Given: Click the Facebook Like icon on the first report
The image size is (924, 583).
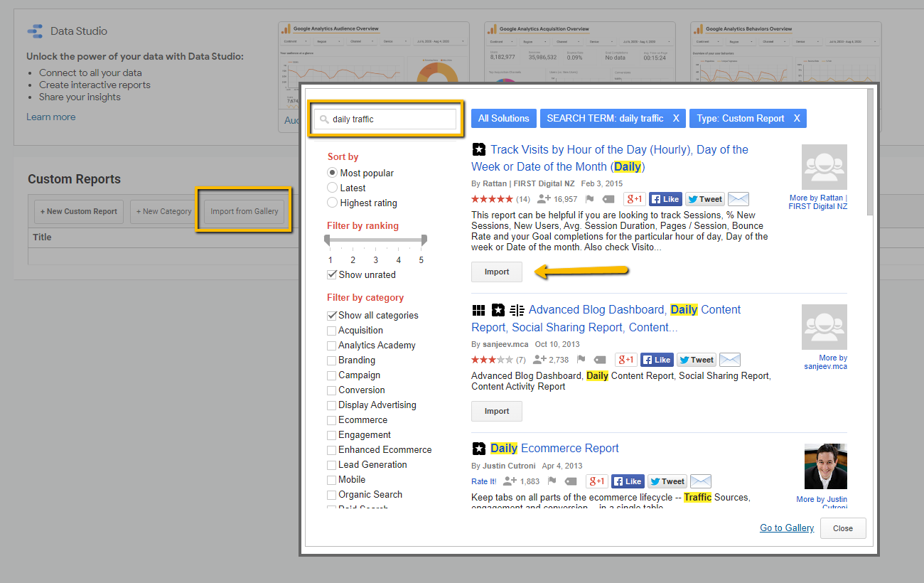Looking at the screenshot, I should 665,198.
